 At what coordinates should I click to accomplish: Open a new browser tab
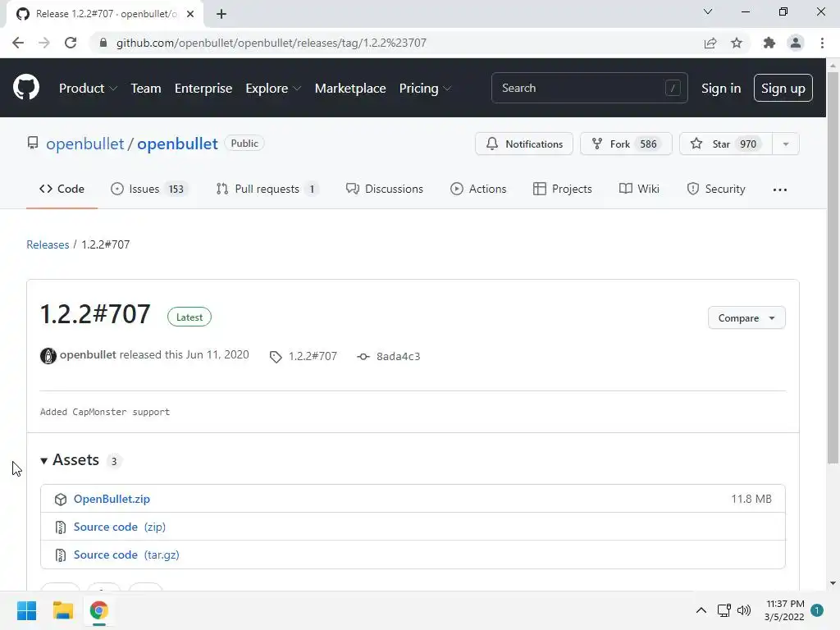(x=221, y=14)
